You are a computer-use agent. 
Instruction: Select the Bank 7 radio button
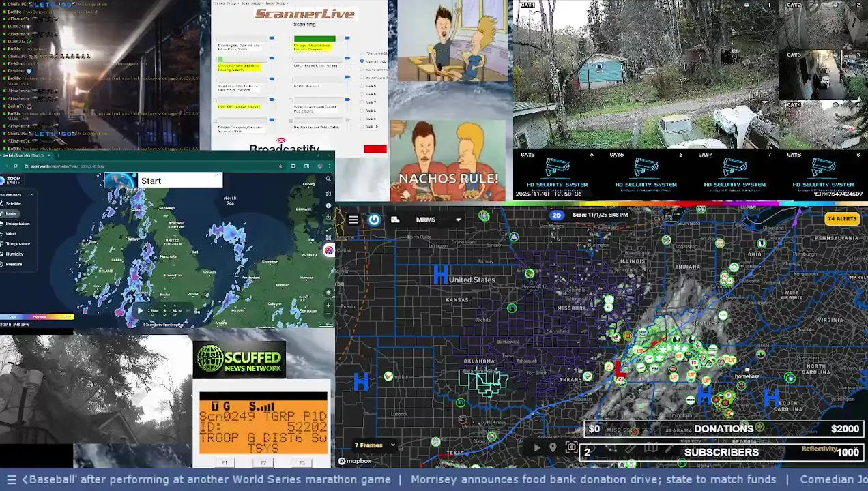coord(362,102)
